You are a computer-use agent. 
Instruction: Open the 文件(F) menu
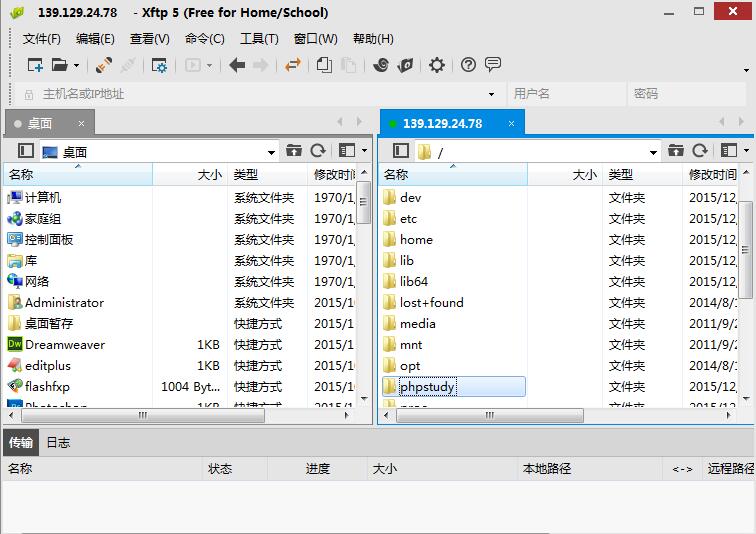click(41, 39)
